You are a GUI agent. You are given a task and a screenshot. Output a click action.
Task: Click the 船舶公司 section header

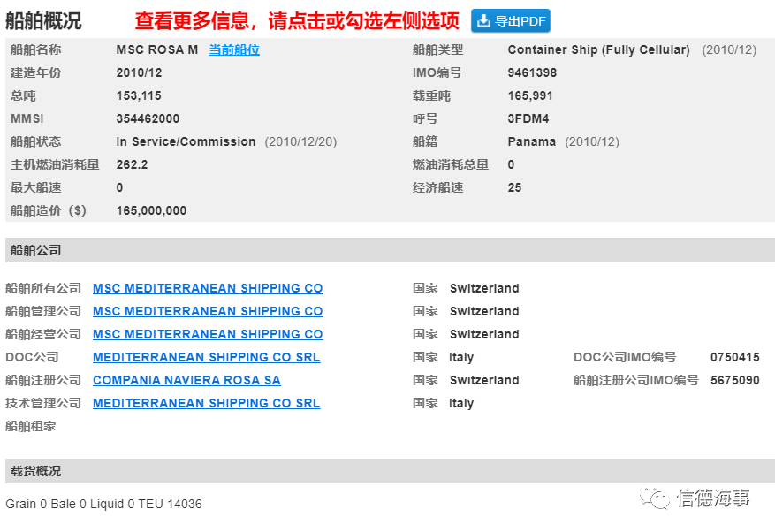pos(390,250)
